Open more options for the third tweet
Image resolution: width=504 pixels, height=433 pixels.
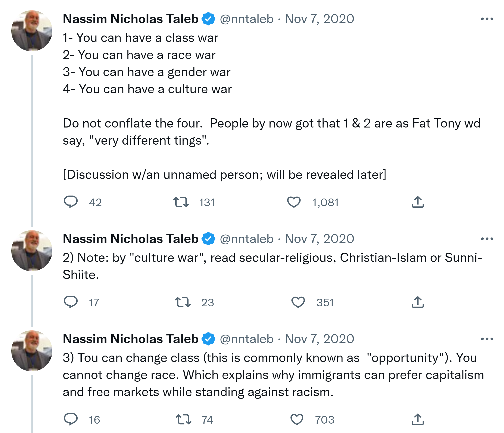tap(487, 339)
